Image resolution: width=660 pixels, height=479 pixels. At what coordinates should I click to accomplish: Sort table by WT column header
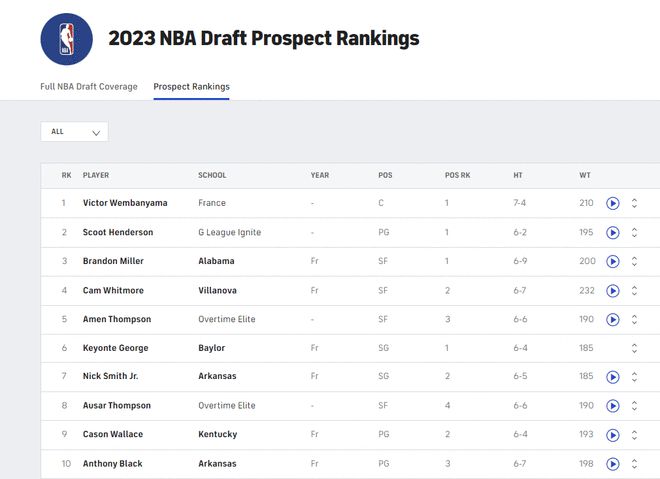[585, 175]
